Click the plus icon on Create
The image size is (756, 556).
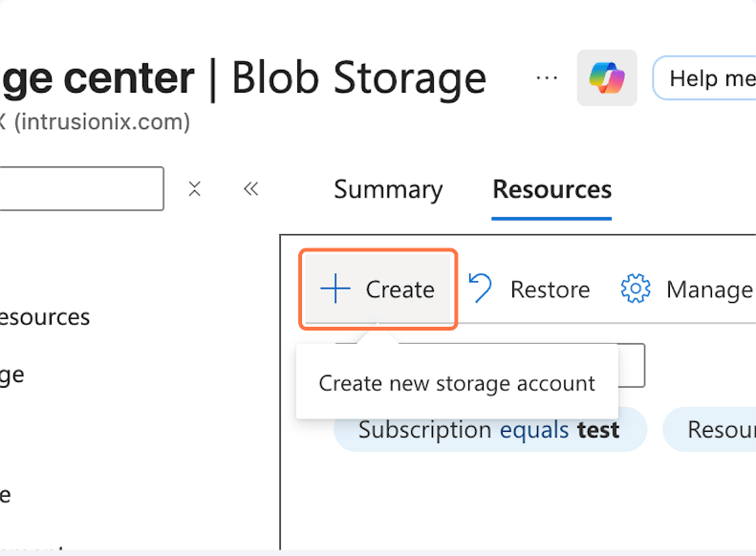point(335,289)
